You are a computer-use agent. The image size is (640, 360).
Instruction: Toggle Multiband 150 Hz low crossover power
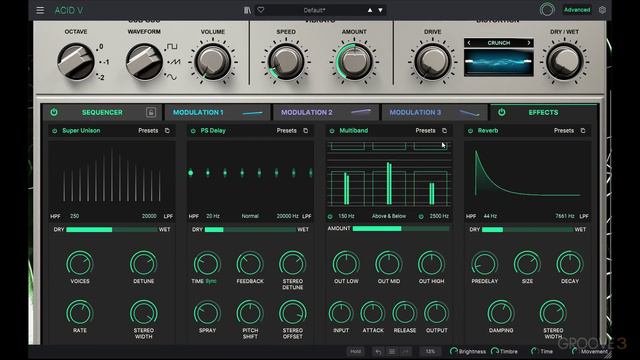(330, 216)
